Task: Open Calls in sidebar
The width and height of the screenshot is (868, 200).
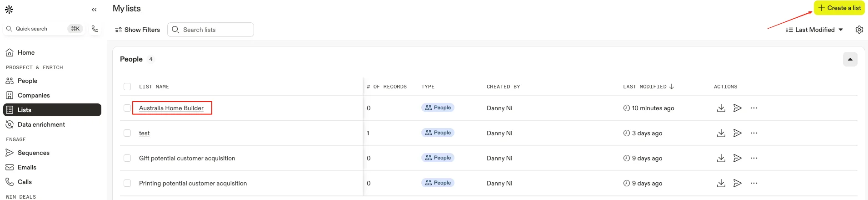Action: (52, 182)
